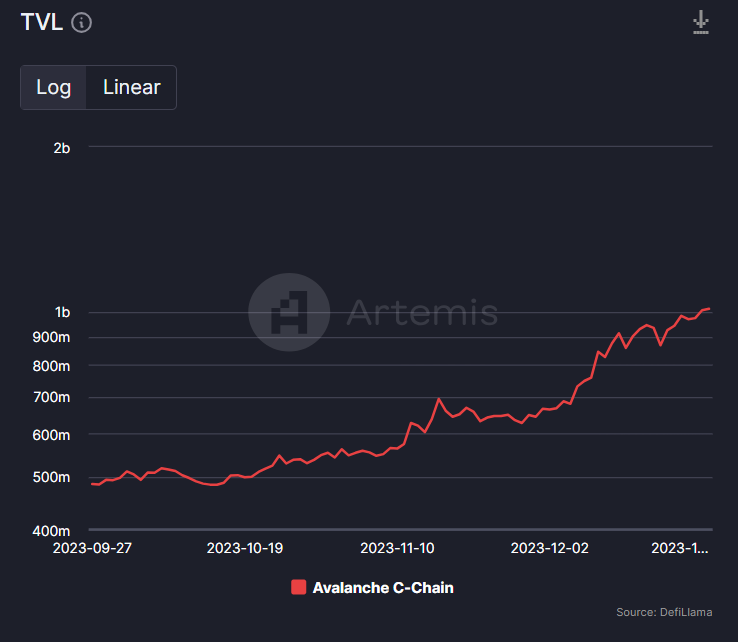
Task: Click the 1b y-axis label
Action: [62, 313]
